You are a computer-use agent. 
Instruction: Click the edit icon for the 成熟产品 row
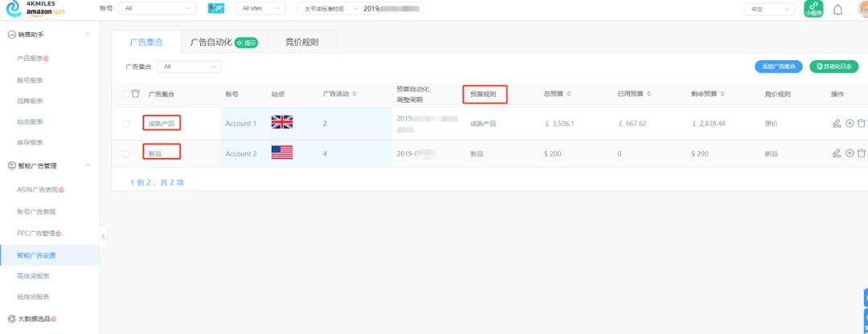tap(837, 124)
